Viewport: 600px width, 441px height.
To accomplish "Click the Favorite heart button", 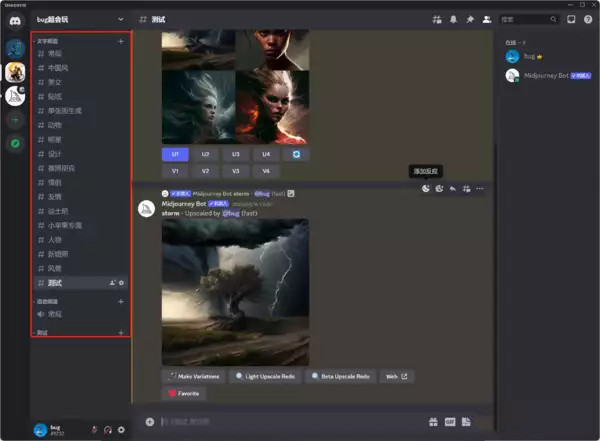I will 184,393.
